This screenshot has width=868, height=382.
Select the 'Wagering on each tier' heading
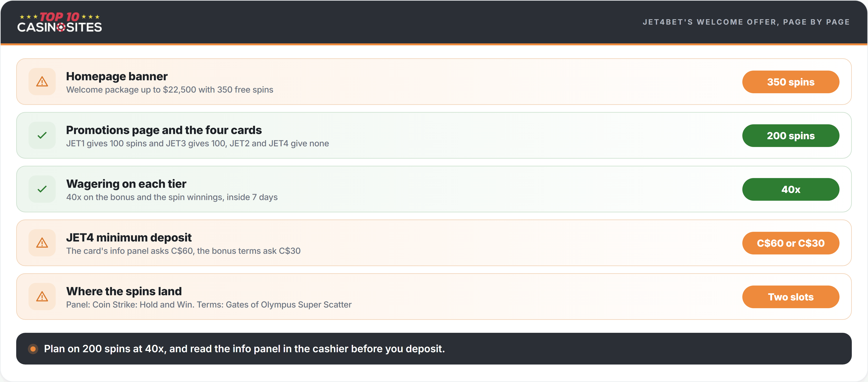126,184
